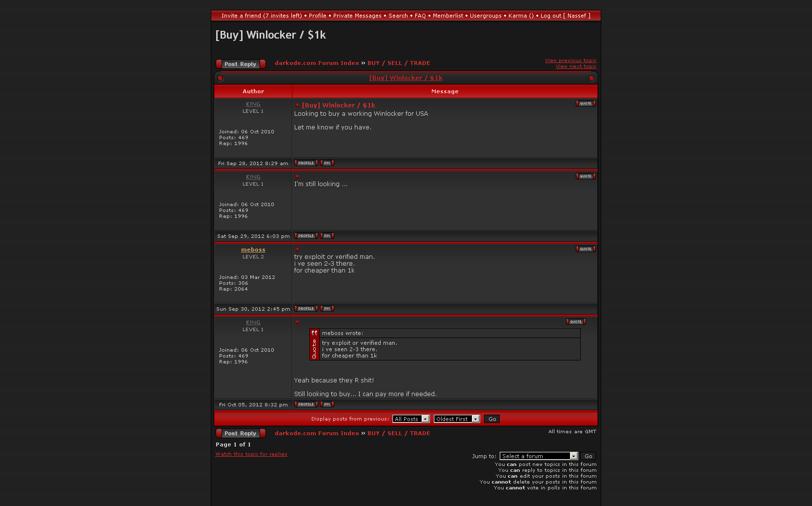Image resolution: width=812 pixels, height=506 pixels.
Task: Quote the meboss post
Action: [585, 249]
